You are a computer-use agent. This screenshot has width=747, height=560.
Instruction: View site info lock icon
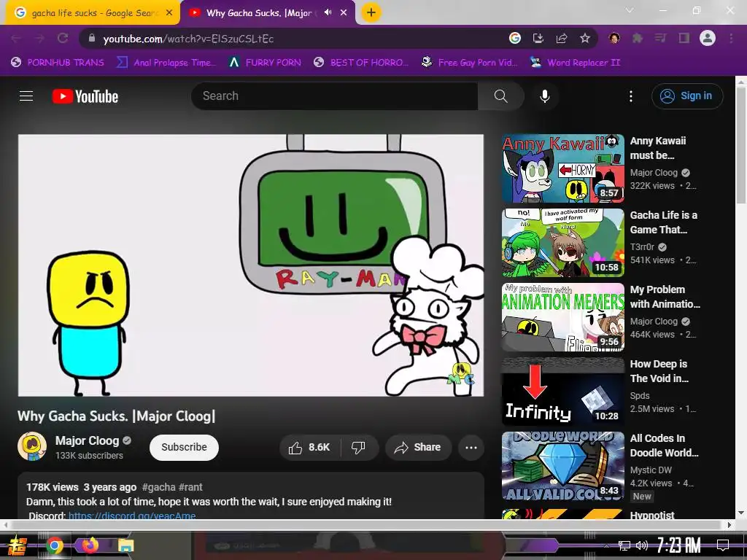(x=92, y=38)
